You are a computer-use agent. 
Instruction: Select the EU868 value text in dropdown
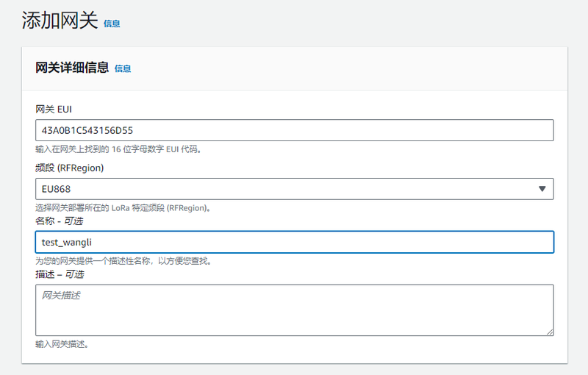pyautogui.click(x=56, y=189)
